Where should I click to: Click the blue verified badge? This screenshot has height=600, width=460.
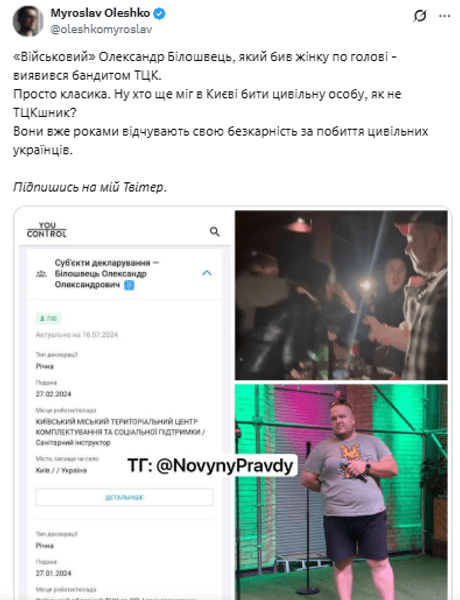(x=159, y=14)
